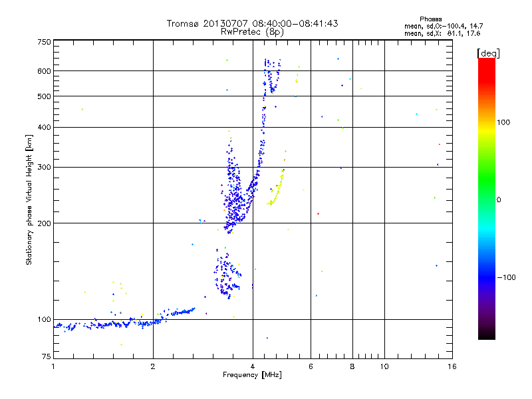Click y-axis tick label "200"

tap(44, 223)
